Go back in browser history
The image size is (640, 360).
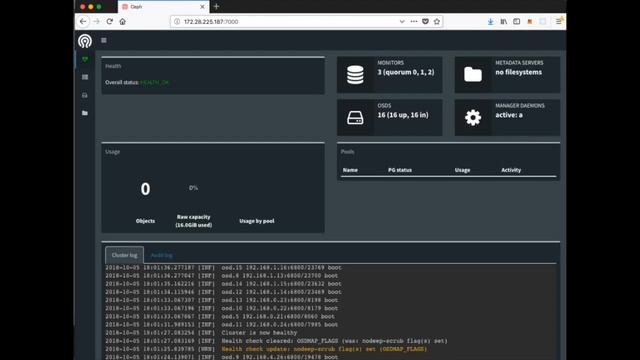click(83, 21)
